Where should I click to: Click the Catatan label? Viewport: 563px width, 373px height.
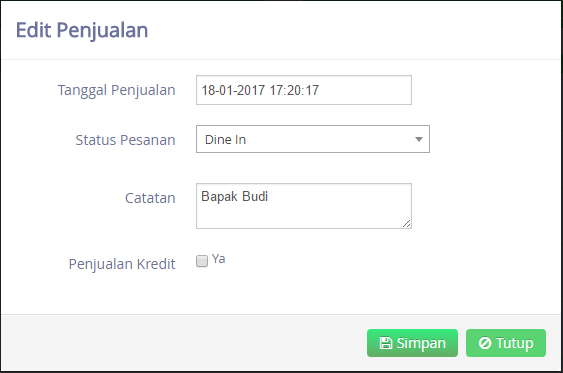pos(150,198)
